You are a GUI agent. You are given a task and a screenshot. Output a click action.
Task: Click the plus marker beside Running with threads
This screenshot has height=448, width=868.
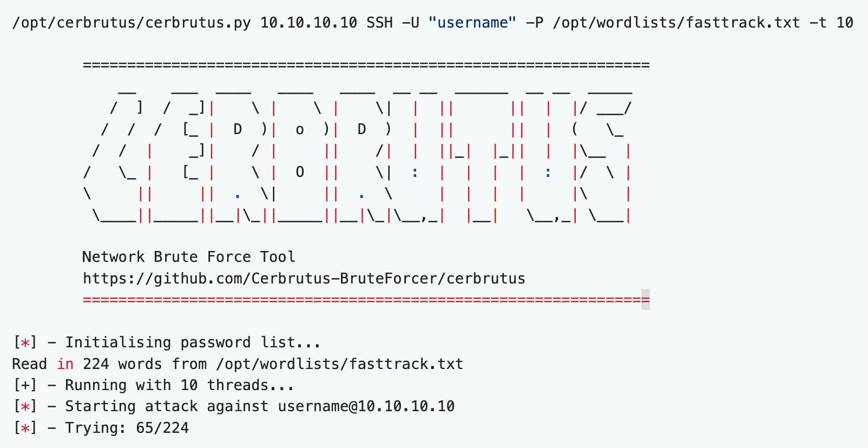pyautogui.click(x=25, y=385)
